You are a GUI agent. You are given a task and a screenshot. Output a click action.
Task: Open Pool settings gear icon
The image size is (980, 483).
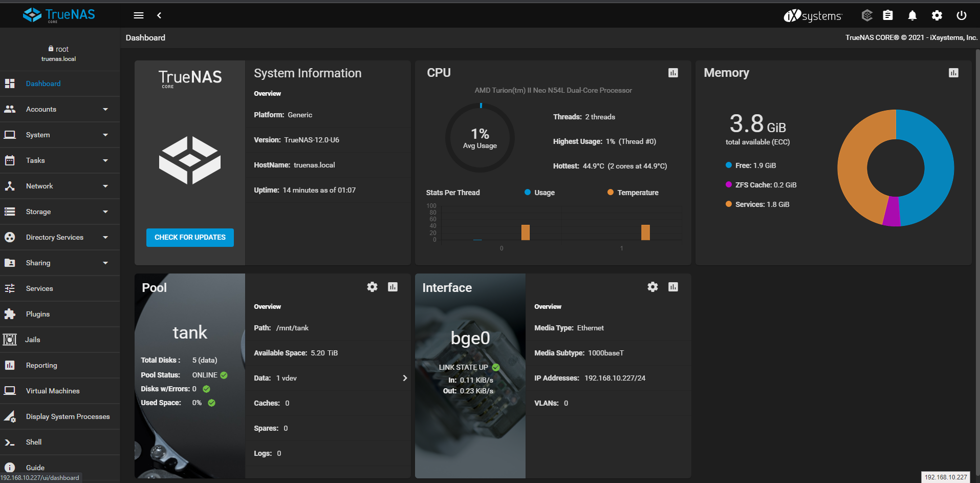pyautogui.click(x=372, y=287)
